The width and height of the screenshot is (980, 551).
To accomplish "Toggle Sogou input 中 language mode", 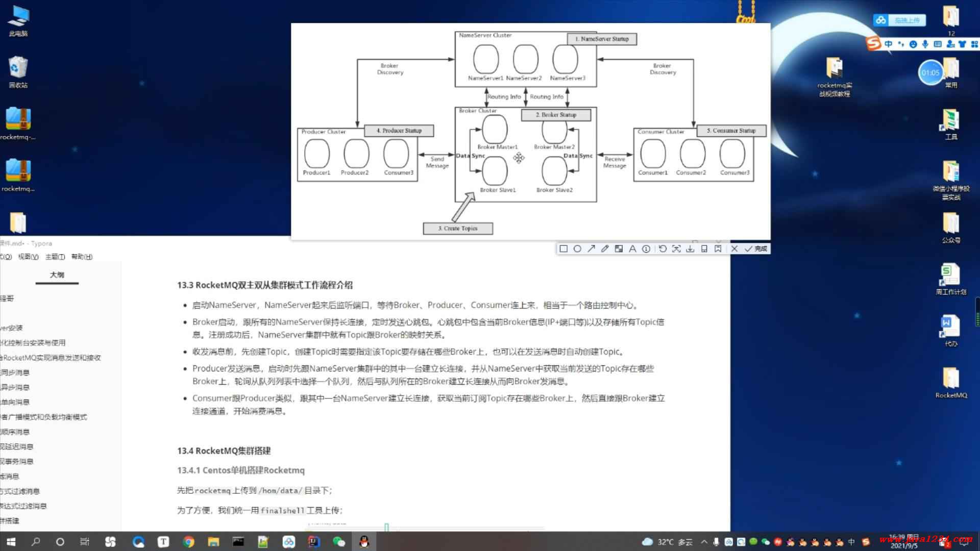I will 889,44.
